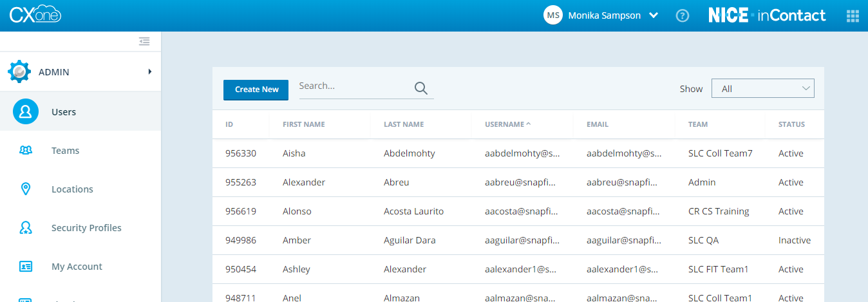Screen dimensions: 868x302
Task: Click the Security Profiles icon
Action: 26,228
